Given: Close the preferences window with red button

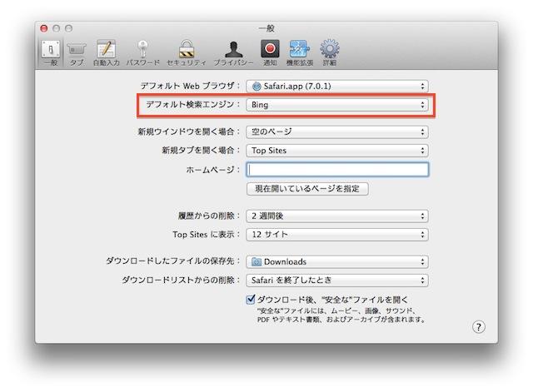Looking at the screenshot, I should pos(44,28).
